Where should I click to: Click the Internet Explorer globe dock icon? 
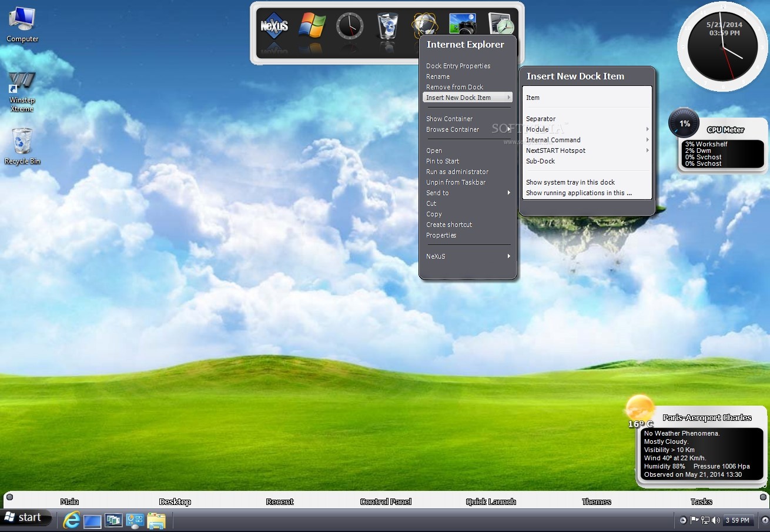[424, 24]
